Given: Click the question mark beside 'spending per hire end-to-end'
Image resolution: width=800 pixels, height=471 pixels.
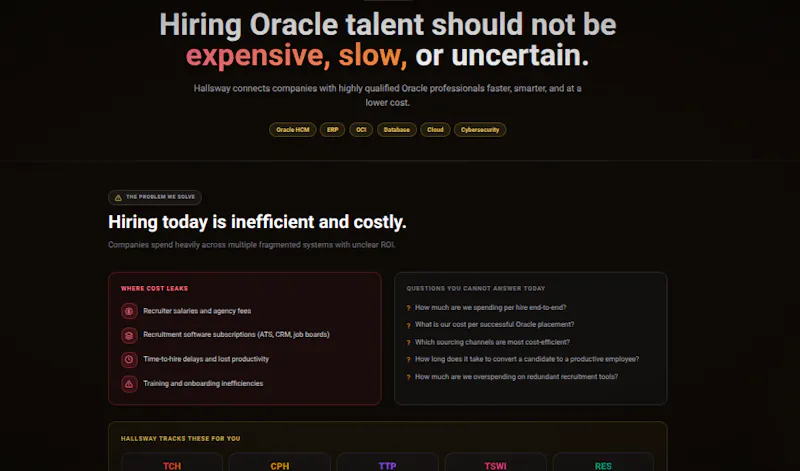Looking at the screenshot, I should click(x=408, y=308).
